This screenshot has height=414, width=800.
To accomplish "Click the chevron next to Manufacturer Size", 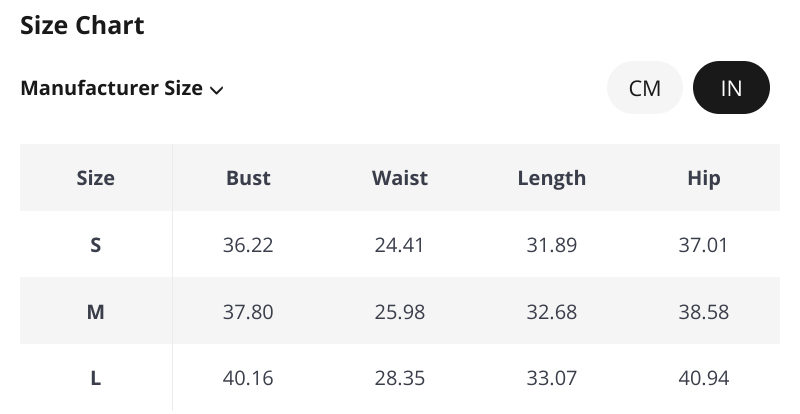I will pos(217,90).
